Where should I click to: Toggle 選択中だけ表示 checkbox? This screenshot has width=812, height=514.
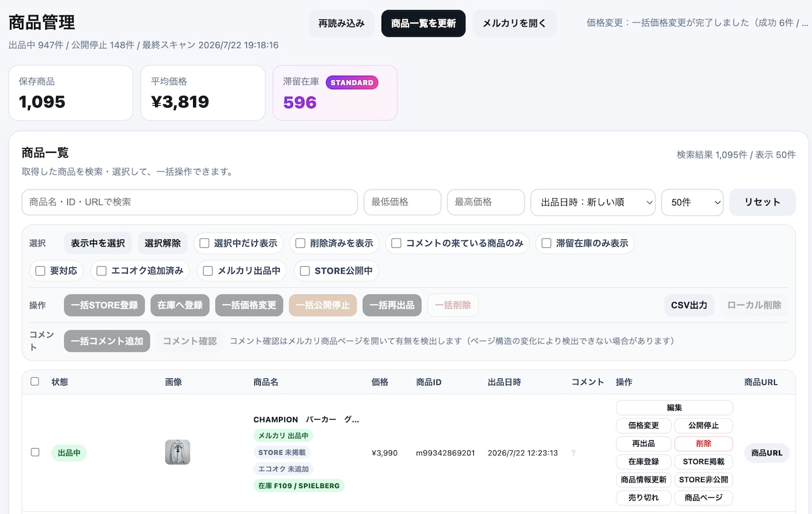[205, 243]
